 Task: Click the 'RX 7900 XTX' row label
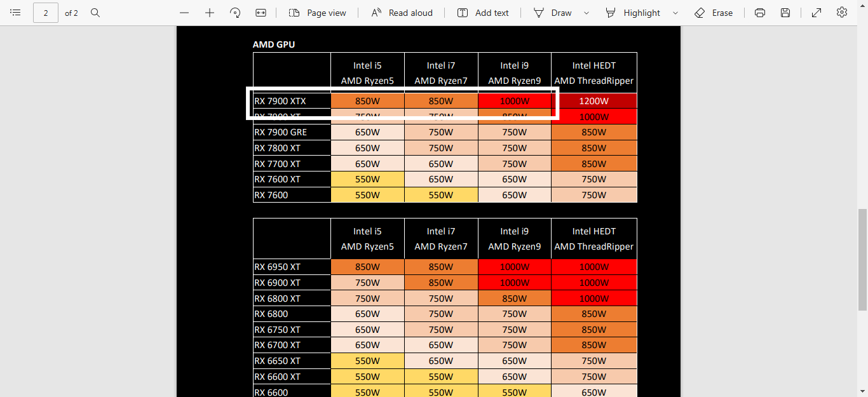click(x=280, y=101)
